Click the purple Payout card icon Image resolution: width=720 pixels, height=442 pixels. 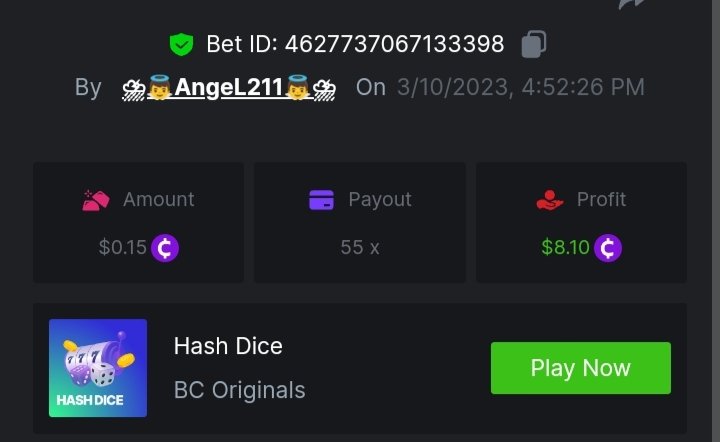(x=321, y=200)
